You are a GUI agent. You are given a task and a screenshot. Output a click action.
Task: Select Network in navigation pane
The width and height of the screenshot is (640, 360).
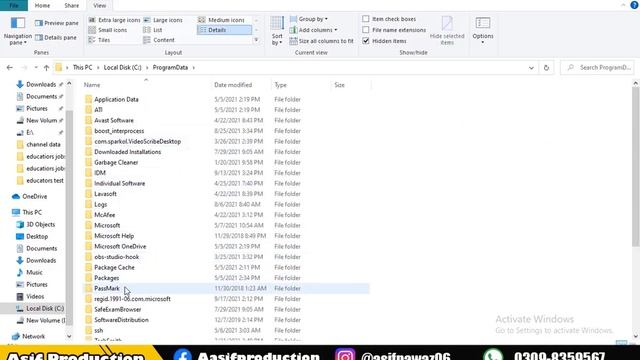(33, 337)
